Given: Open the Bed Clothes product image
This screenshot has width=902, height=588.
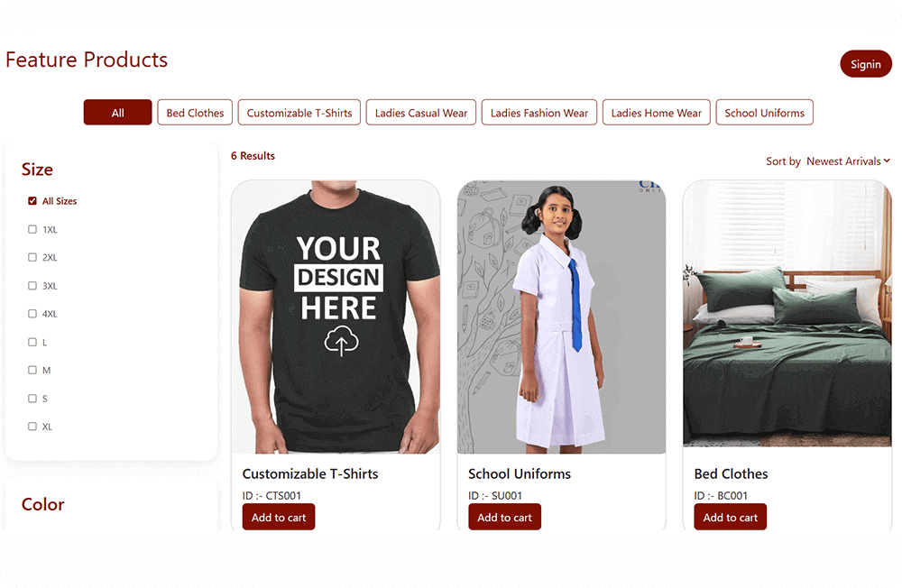Looking at the screenshot, I should pos(787,316).
